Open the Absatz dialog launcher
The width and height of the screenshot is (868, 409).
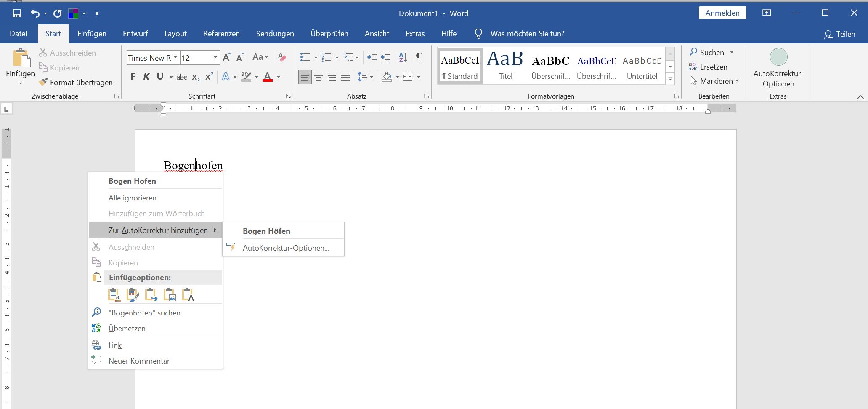click(x=427, y=96)
